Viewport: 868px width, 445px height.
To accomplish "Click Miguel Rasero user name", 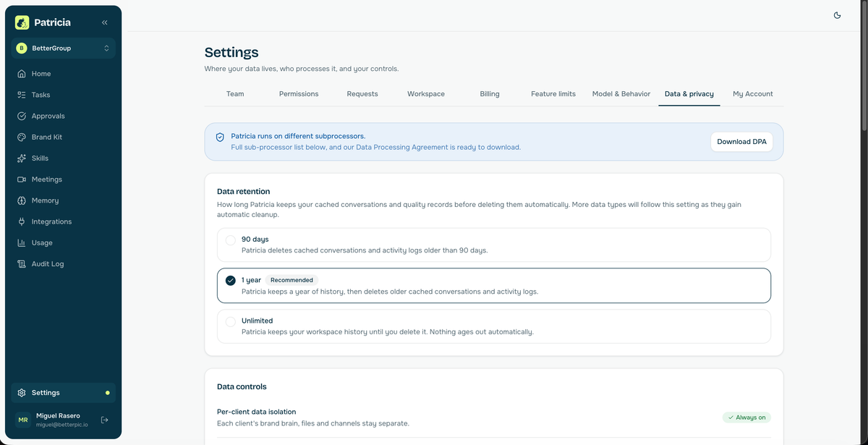I will pyautogui.click(x=58, y=416).
